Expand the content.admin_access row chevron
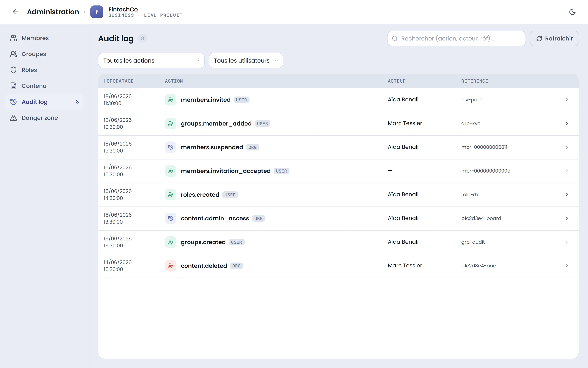The image size is (588, 368). click(567, 218)
